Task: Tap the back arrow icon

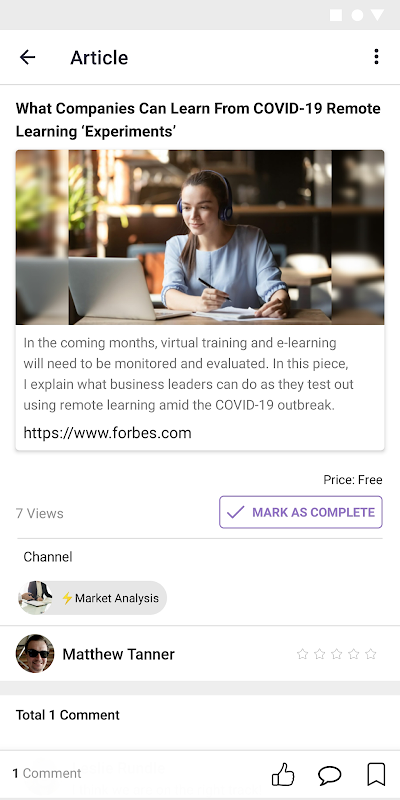Action: click(27, 57)
